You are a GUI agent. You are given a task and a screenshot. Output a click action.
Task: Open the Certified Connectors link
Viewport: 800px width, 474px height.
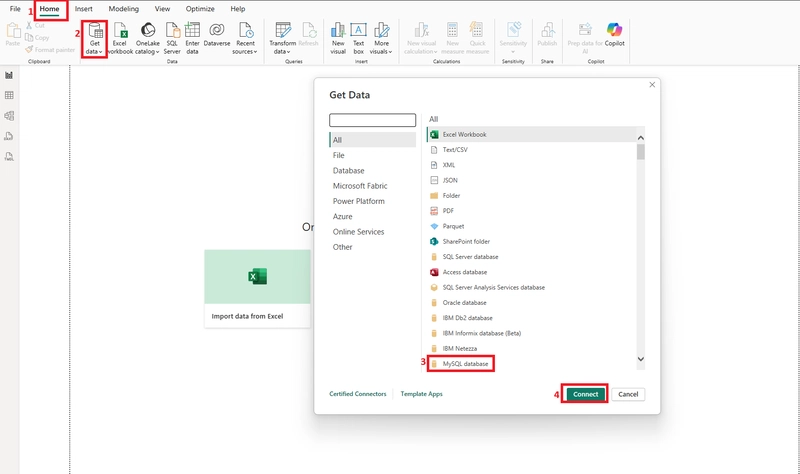tap(358, 394)
